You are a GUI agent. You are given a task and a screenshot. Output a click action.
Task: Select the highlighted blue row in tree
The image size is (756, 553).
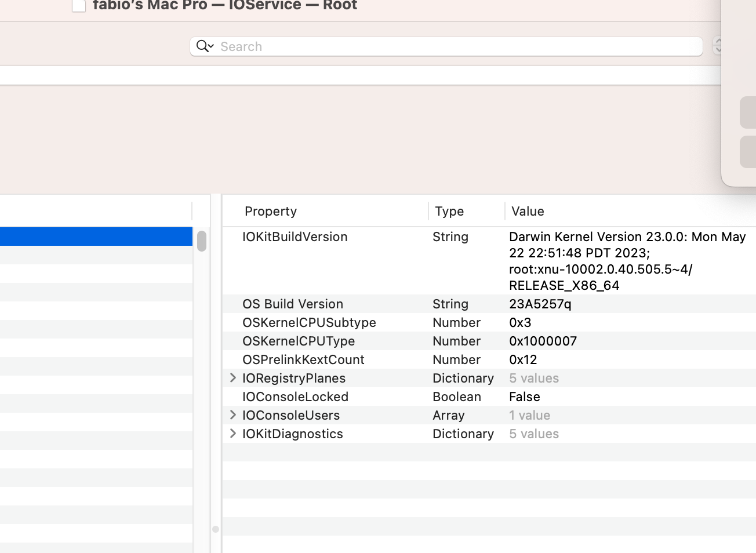coord(96,237)
